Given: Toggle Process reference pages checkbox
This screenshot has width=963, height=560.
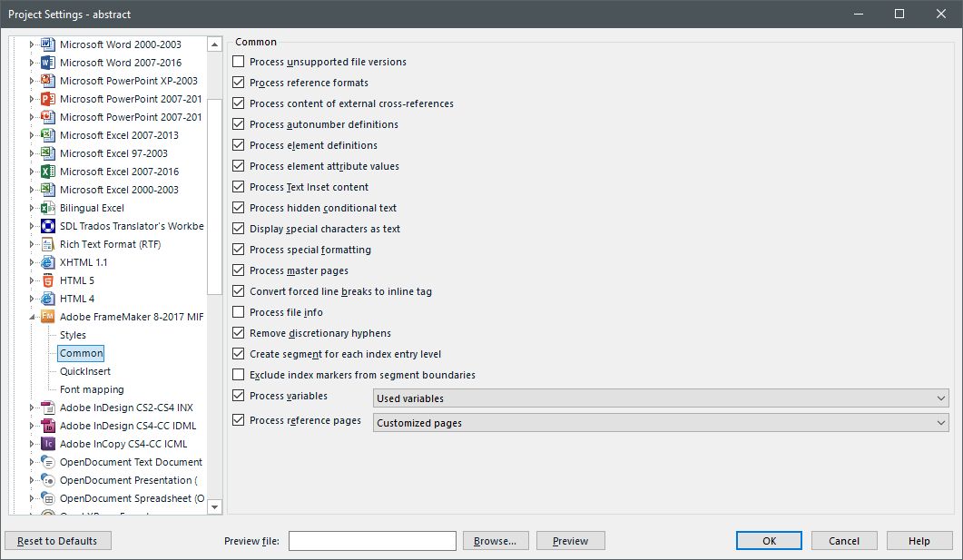Looking at the screenshot, I should click(x=239, y=420).
